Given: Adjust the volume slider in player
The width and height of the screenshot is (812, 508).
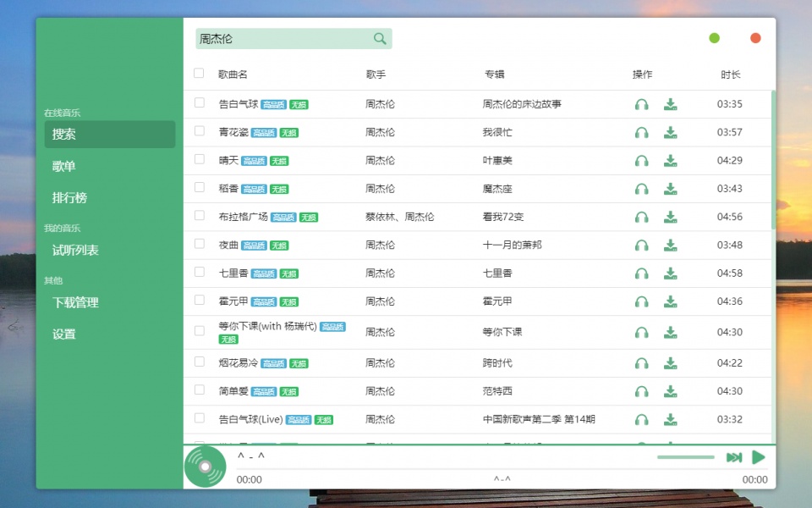Looking at the screenshot, I should (685, 457).
